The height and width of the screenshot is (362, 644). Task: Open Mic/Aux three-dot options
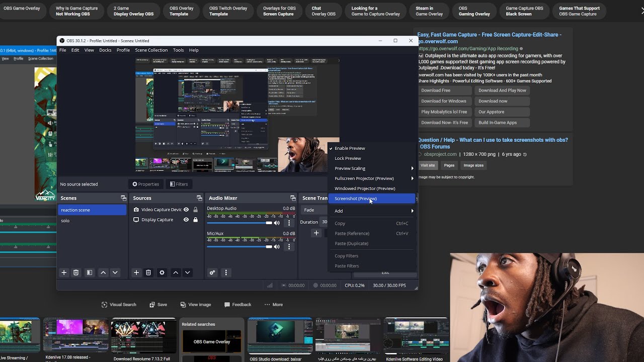(x=289, y=247)
